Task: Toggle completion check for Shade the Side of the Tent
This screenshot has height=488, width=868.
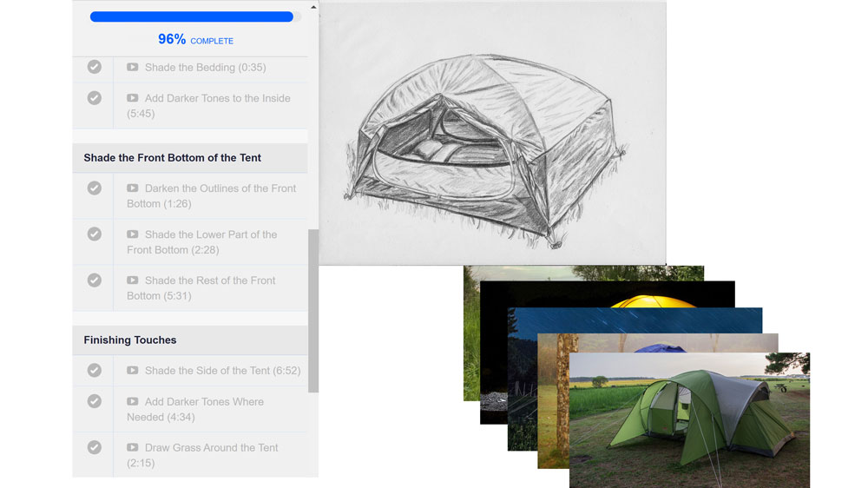Action: pyautogui.click(x=94, y=371)
